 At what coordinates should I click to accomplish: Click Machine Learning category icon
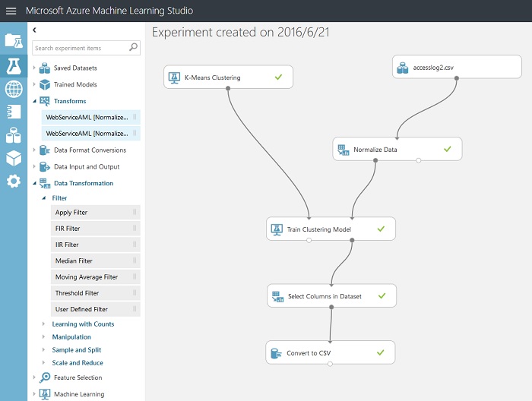click(45, 394)
